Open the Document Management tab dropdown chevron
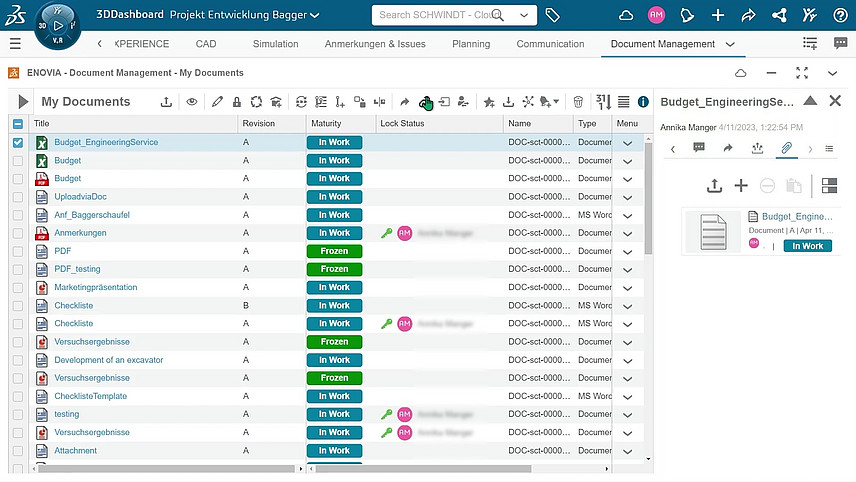 (730, 44)
